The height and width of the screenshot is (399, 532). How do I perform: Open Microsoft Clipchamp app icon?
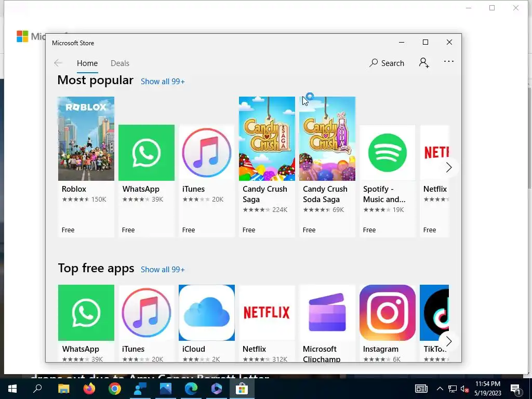327,312
